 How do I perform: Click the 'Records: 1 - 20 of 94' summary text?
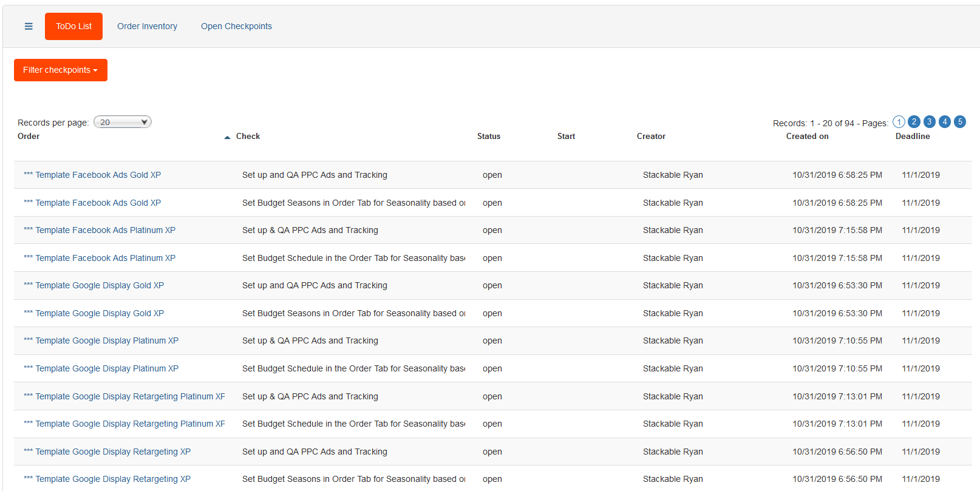(813, 123)
